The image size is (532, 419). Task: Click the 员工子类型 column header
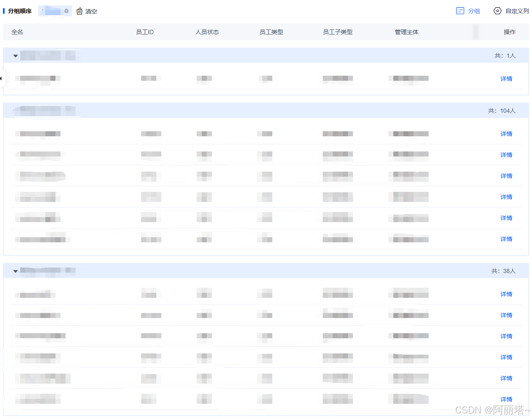(x=337, y=32)
